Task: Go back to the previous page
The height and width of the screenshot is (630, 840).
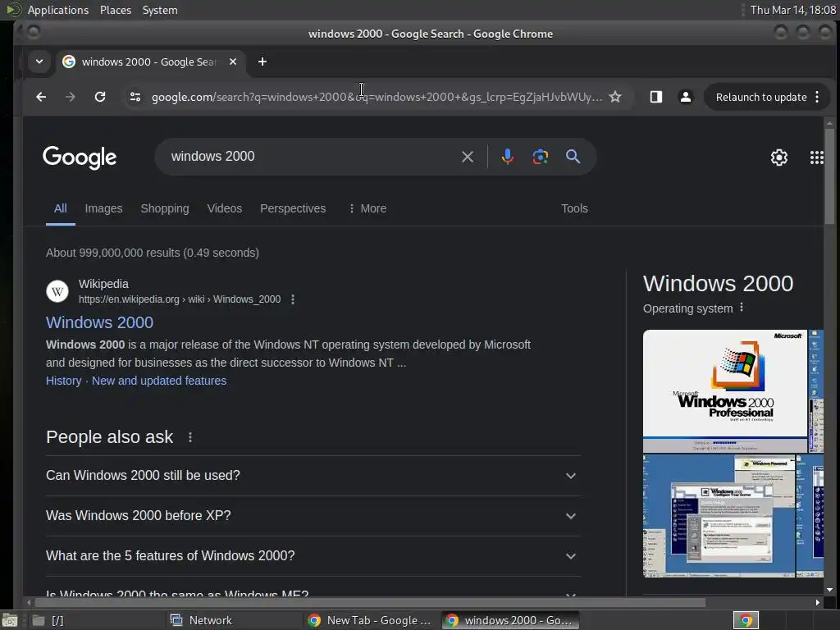Action: (x=41, y=97)
